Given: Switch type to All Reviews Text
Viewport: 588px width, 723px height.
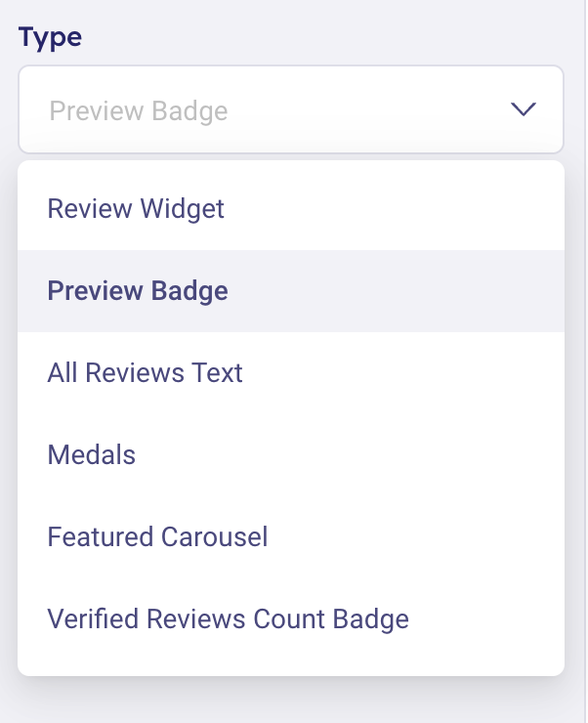Looking at the screenshot, I should tap(145, 372).
